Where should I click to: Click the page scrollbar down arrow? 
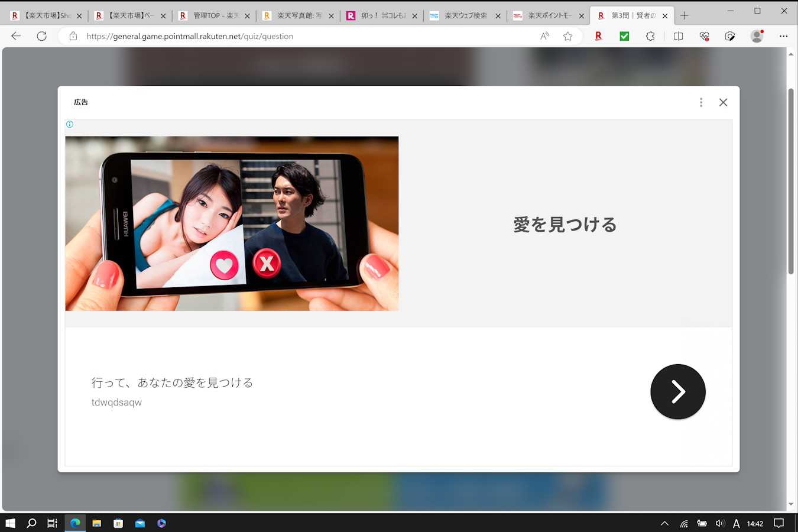point(791,504)
